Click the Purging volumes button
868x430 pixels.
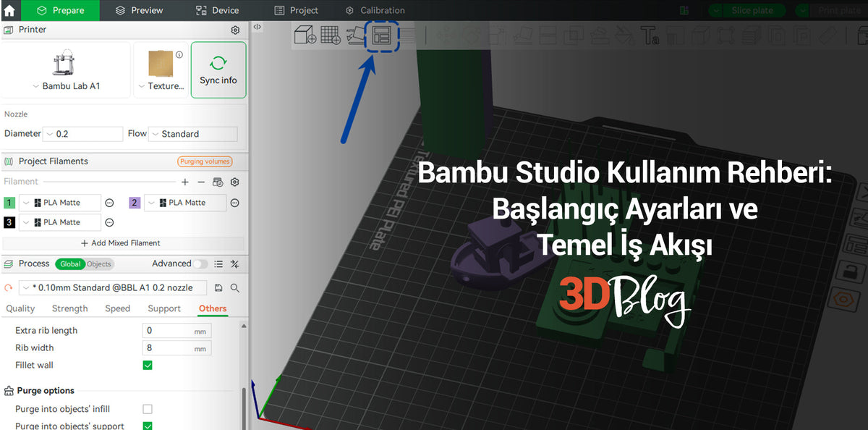(205, 161)
